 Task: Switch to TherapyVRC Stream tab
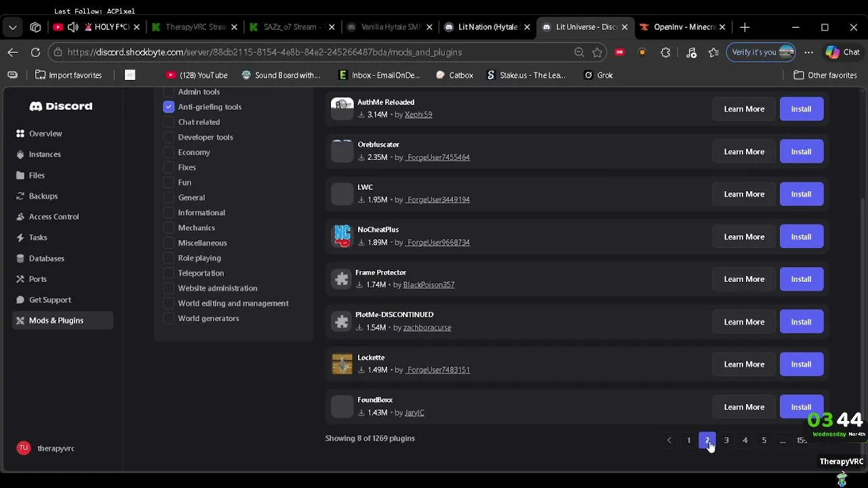(x=195, y=27)
